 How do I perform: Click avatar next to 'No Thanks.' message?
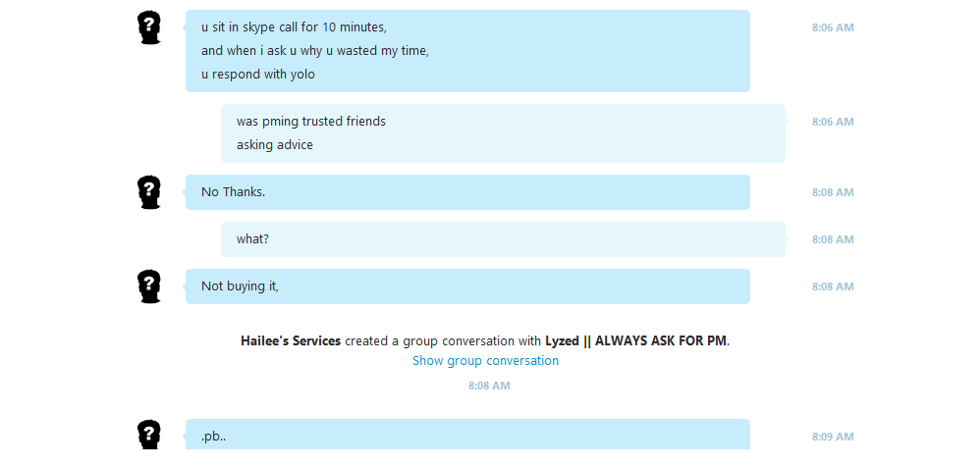click(x=148, y=192)
